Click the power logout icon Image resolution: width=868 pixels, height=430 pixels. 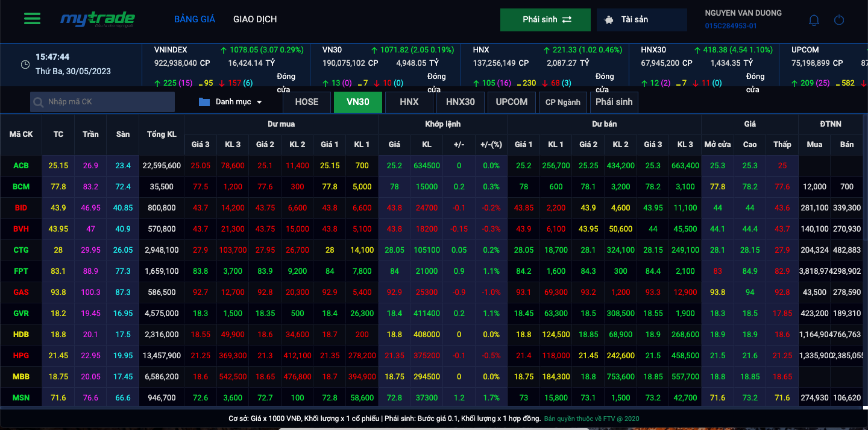click(839, 20)
